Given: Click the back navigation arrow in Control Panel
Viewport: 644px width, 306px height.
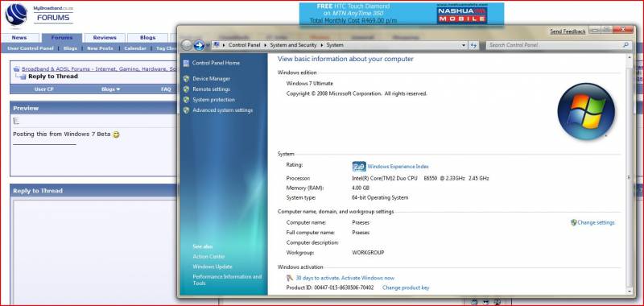Looking at the screenshot, I should 187,45.
